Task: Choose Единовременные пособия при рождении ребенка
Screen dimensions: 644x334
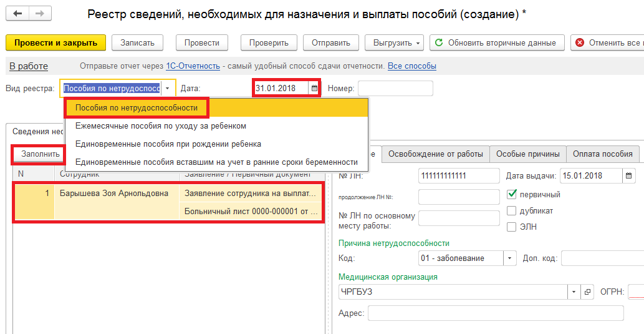Action: 216,144
